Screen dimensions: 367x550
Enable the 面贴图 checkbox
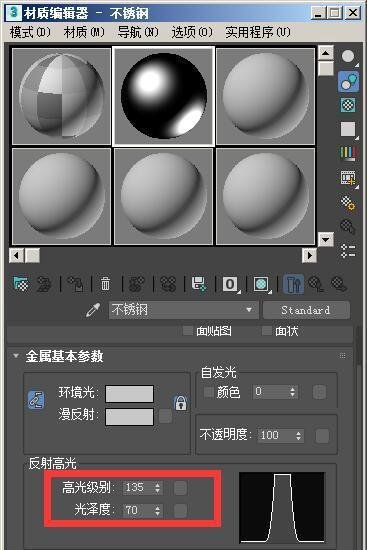pyautogui.click(x=188, y=330)
